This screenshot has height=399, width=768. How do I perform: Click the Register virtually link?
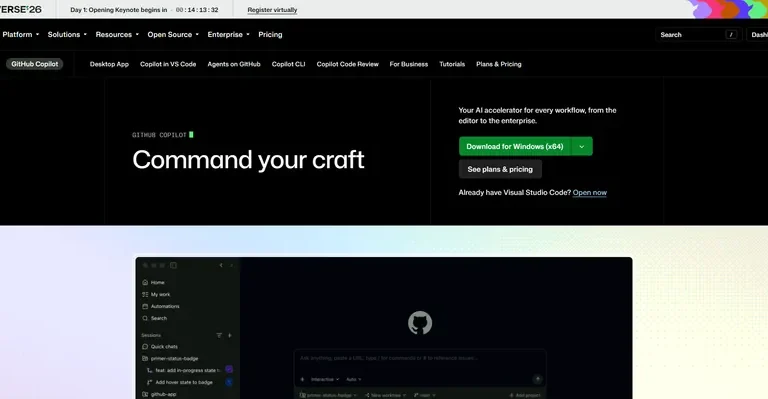[272, 10]
